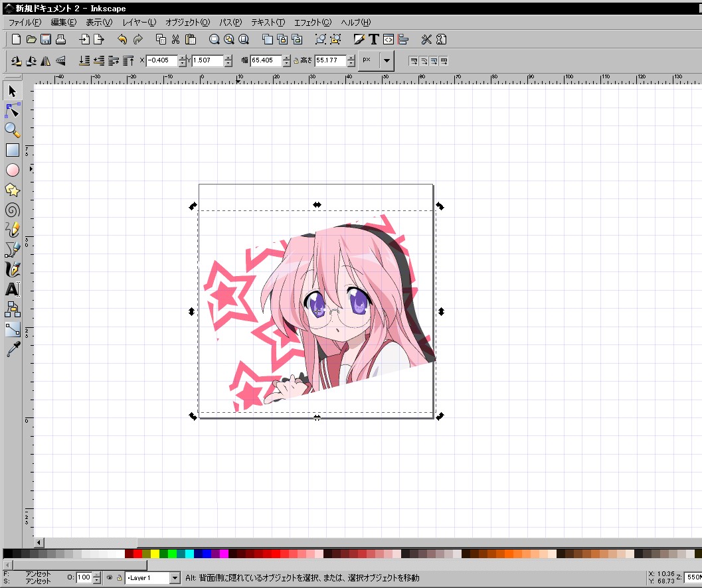This screenshot has width=702, height=588.
Task: Open the Text and Font dialog icon
Action: click(x=374, y=39)
